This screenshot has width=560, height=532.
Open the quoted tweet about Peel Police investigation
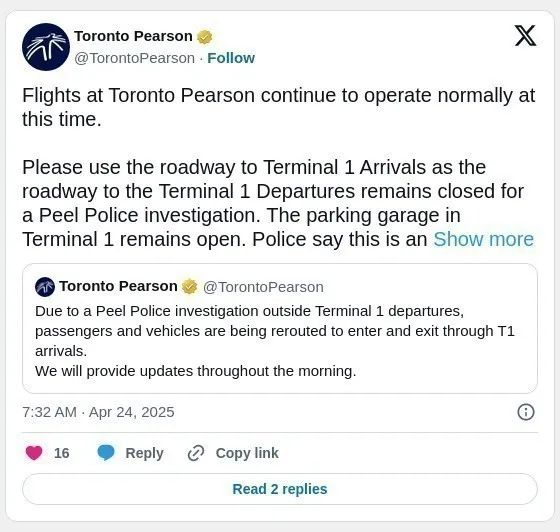280,328
